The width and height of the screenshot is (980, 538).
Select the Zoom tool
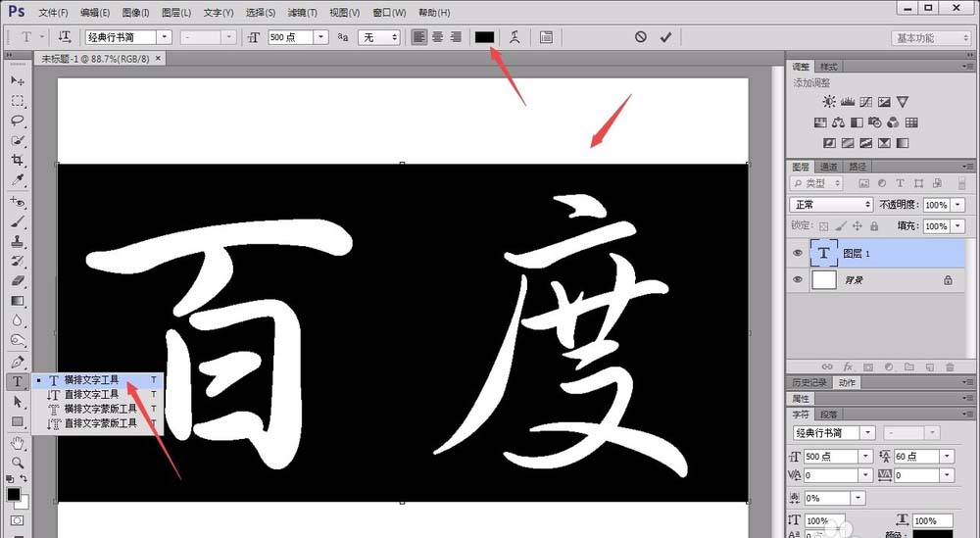click(x=17, y=463)
